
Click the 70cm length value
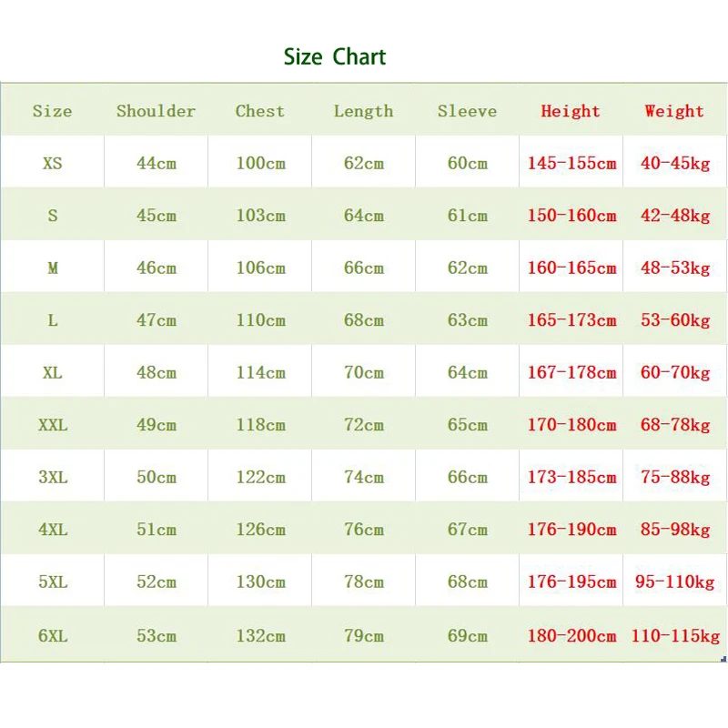click(x=364, y=373)
